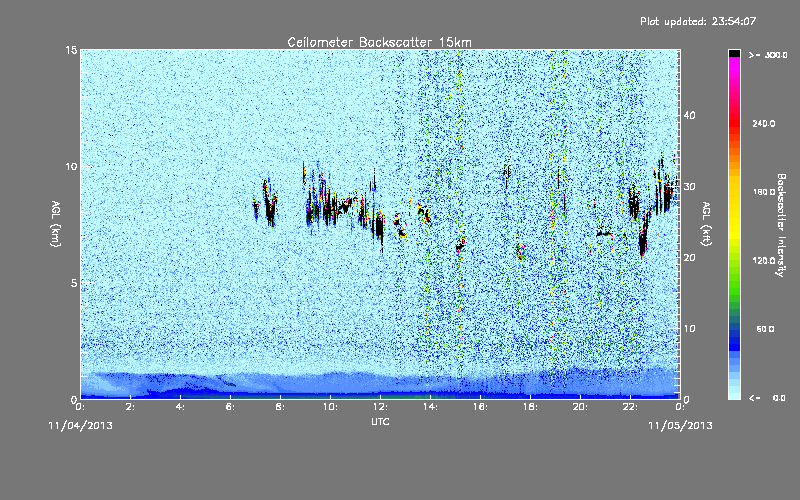The image size is (800, 500).
Task: Click the 'Ceilometer Backscatter 15km' plot title
Action: [x=379, y=42]
